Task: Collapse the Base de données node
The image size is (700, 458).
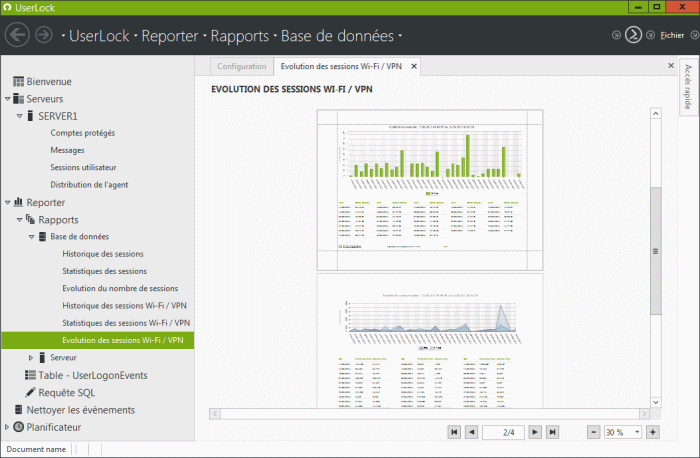Action: click(31, 237)
